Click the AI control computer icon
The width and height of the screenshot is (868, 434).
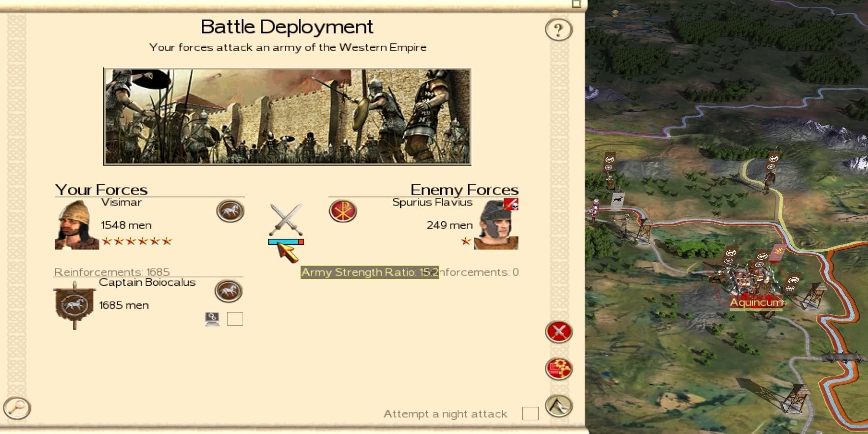coord(212,319)
